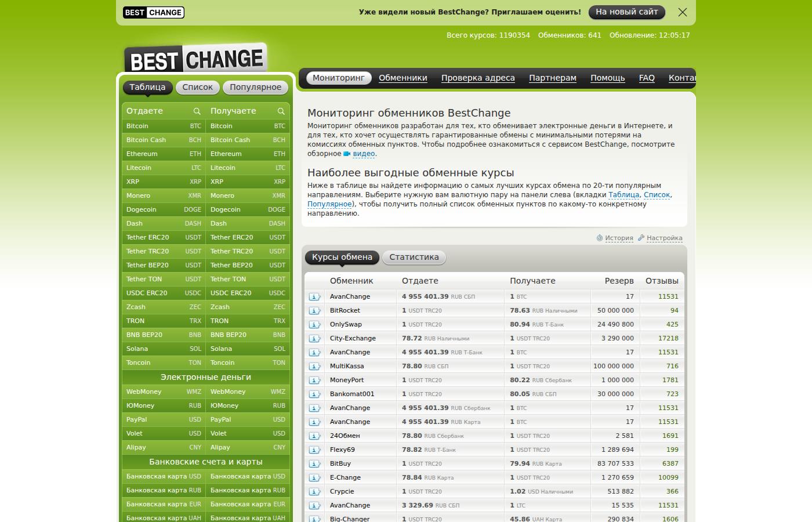This screenshot has width=812, height=522.
Task: Follow the Таблица link in description text
Action: [624, 195]
